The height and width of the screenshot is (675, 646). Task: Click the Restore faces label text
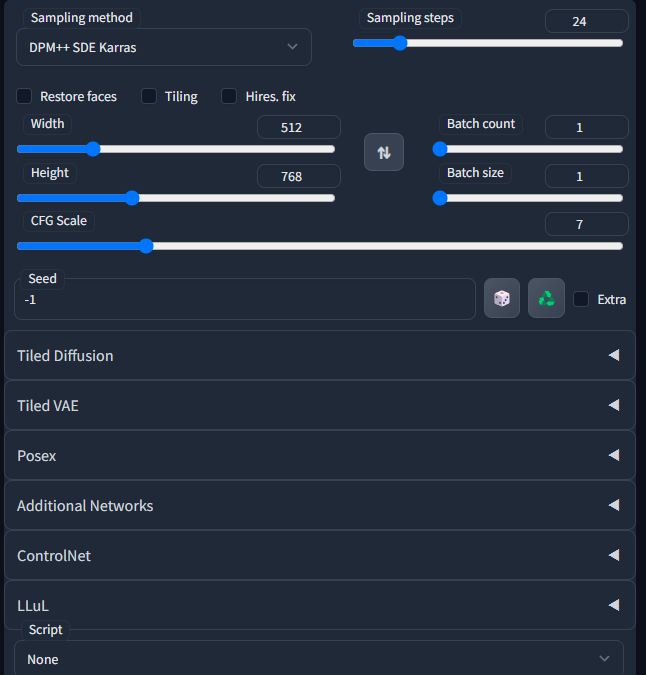78,96
